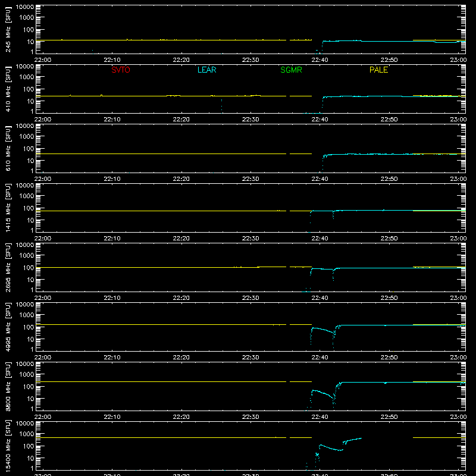This screenshot has height=476, width=476.
Task: Click 22:10 tick under the 1415 MHz panel
Action: tap(112, 239)
